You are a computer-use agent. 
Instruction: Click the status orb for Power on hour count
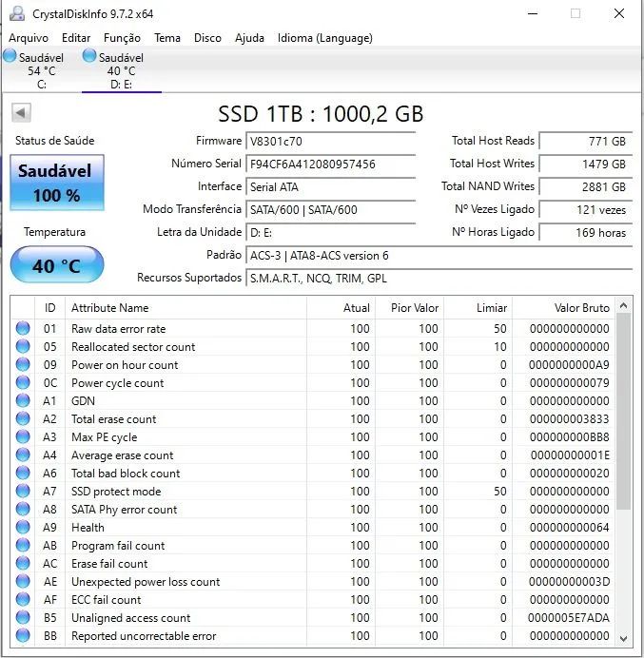(x=23, y=364)
